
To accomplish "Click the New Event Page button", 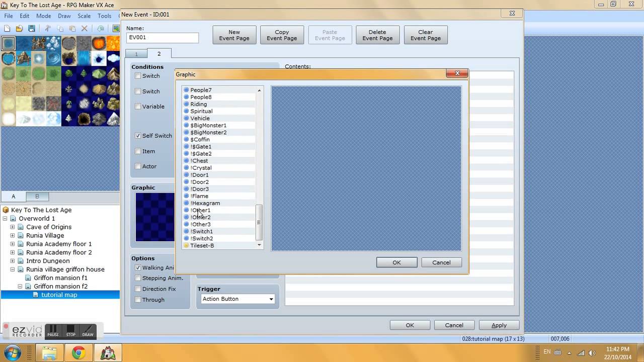I will coord(234,35).
